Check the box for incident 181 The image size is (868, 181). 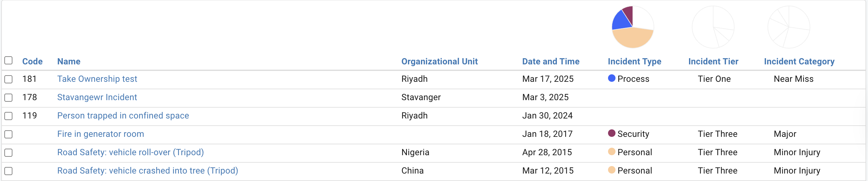pos(8,79)
